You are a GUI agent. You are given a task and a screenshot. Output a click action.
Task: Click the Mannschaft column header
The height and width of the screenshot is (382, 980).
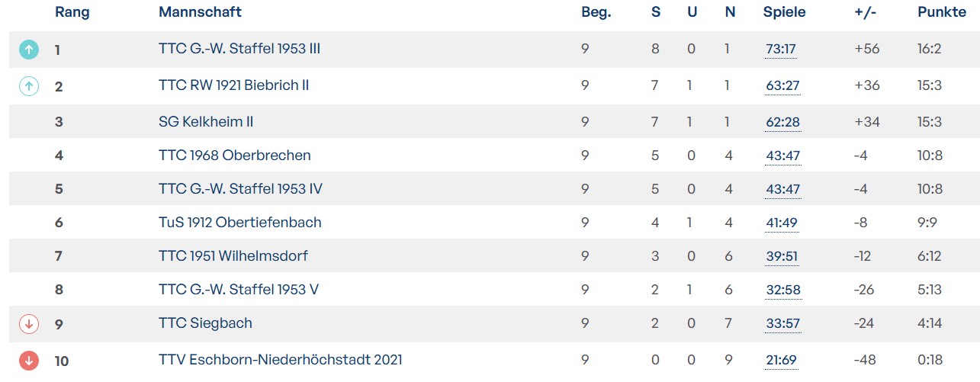point(200,12)
